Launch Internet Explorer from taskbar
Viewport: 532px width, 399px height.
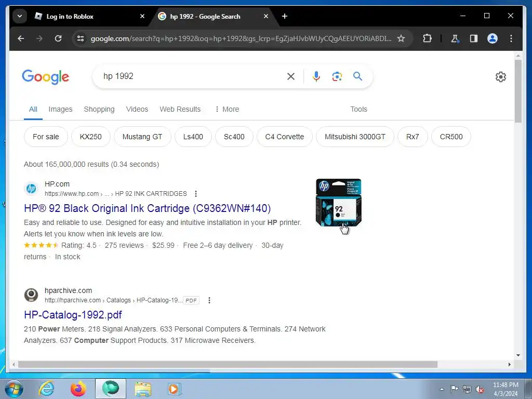click(46, 389)
